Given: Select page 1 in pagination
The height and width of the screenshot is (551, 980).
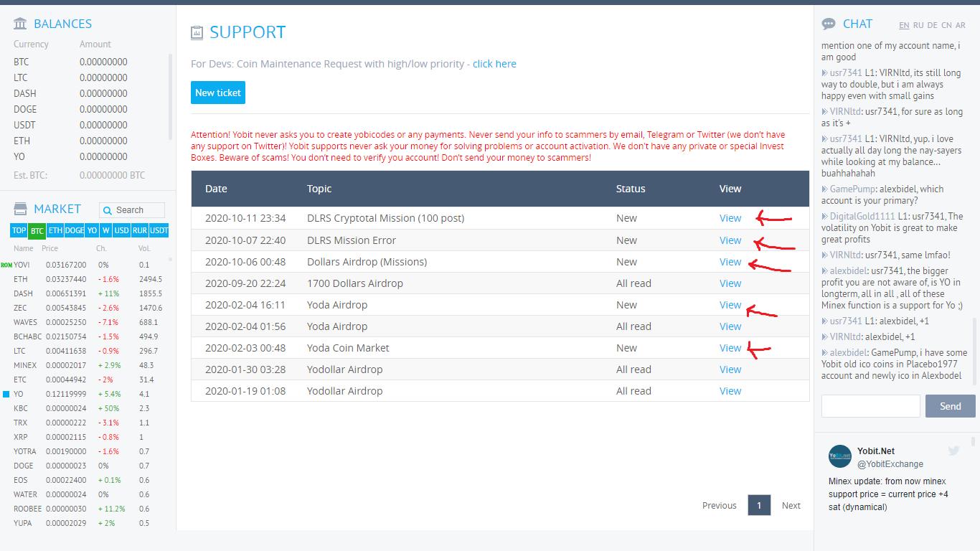Looking at the screenshot, I should [x=759, y=506].
